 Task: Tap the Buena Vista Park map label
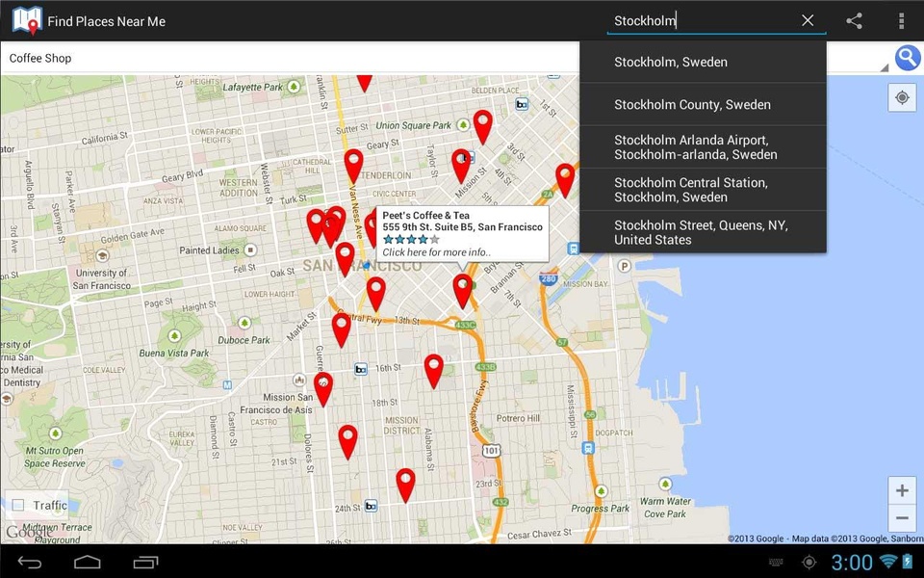click(174, 353)
